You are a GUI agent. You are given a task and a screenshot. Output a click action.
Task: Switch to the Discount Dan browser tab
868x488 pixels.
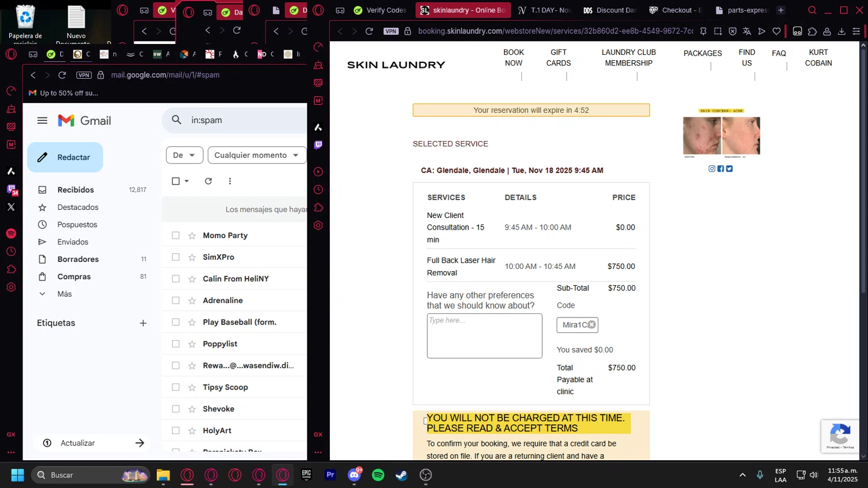(609, 10)
